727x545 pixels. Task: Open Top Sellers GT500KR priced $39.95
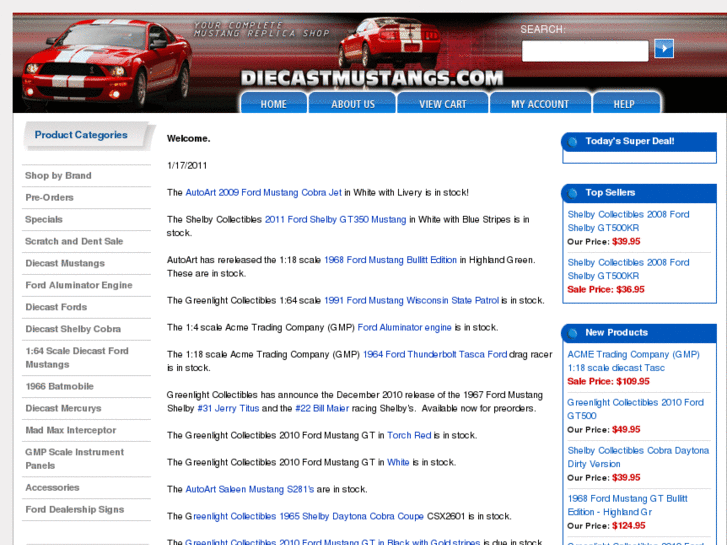pyautogui.click(x=628, y=221)
